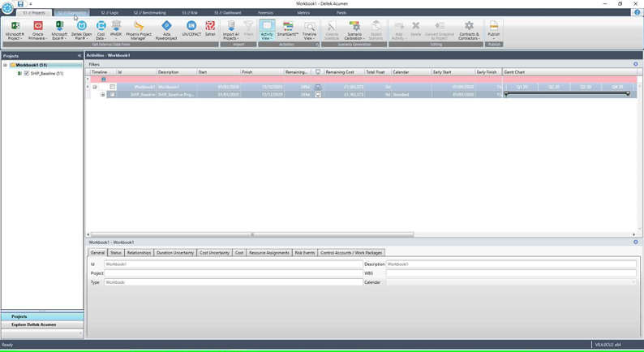Select Deltek Open Plan import
Viewport: 644px width, 352px height.
click(81, 30)
